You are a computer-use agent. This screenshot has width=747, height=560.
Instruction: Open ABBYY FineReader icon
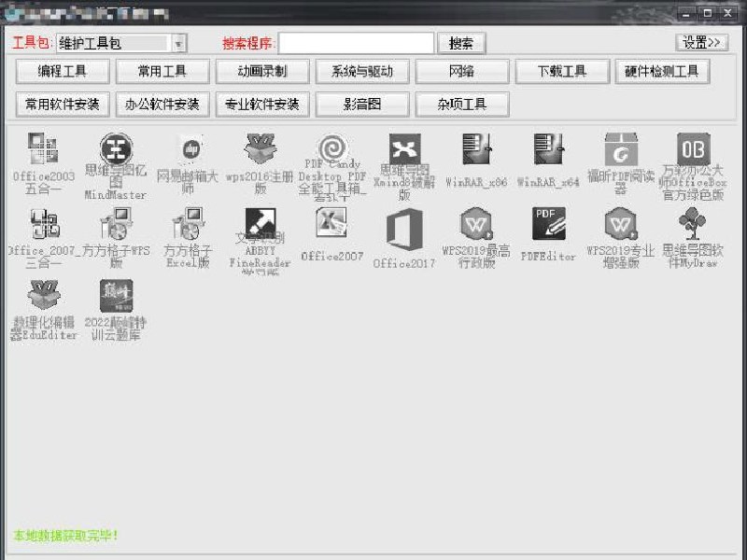coord(261,222)
